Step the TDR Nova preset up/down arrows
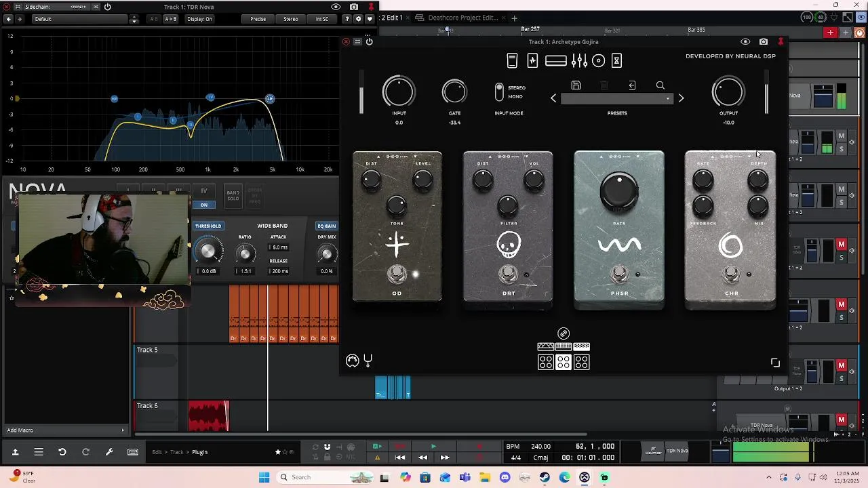The height and width of the screenshot is (488, 868). tap(134, 19)
